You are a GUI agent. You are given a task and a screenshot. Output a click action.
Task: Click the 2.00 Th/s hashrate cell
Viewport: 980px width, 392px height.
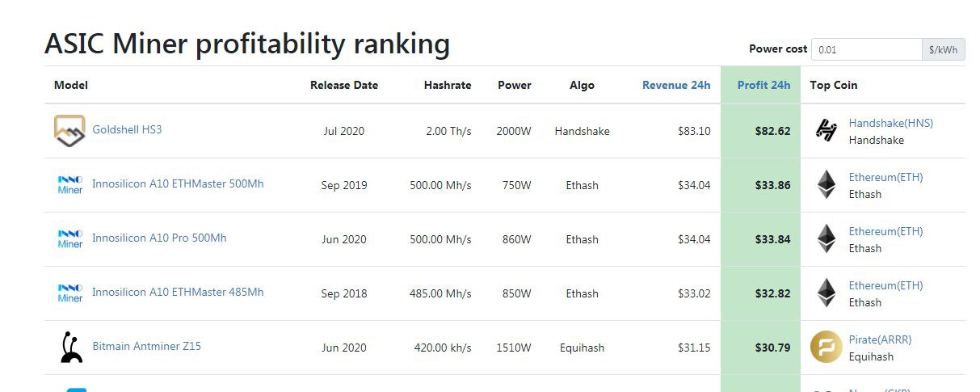pos(448,131)
